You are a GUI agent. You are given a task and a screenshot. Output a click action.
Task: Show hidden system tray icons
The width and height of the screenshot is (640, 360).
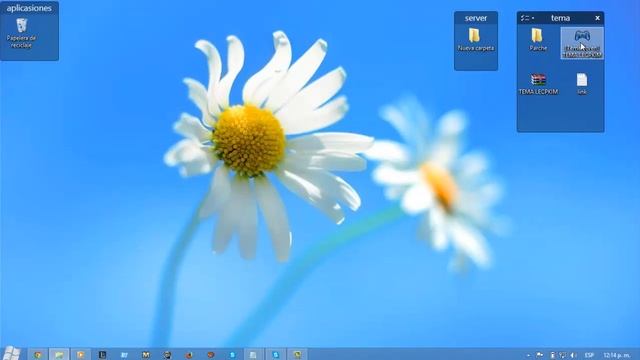pos(529,356)
